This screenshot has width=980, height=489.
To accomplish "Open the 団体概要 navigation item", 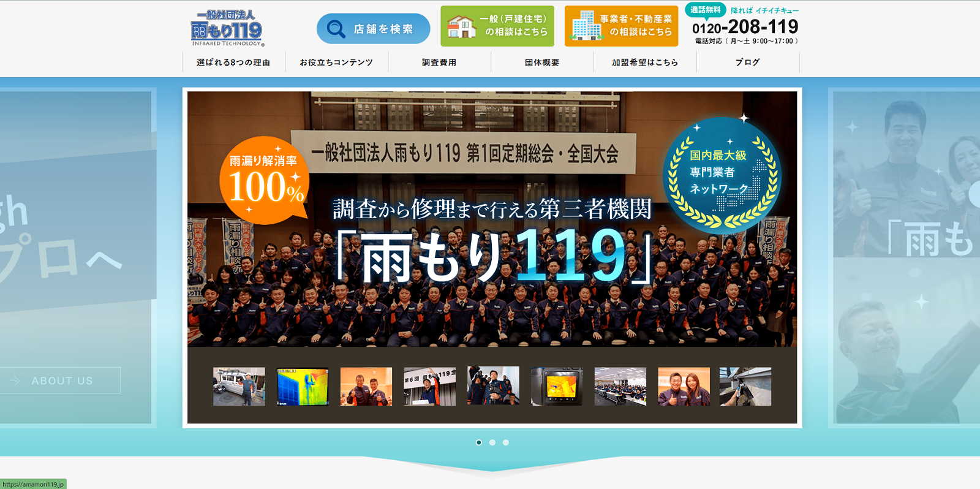I will pyautogui.click(x=542, y=63).
